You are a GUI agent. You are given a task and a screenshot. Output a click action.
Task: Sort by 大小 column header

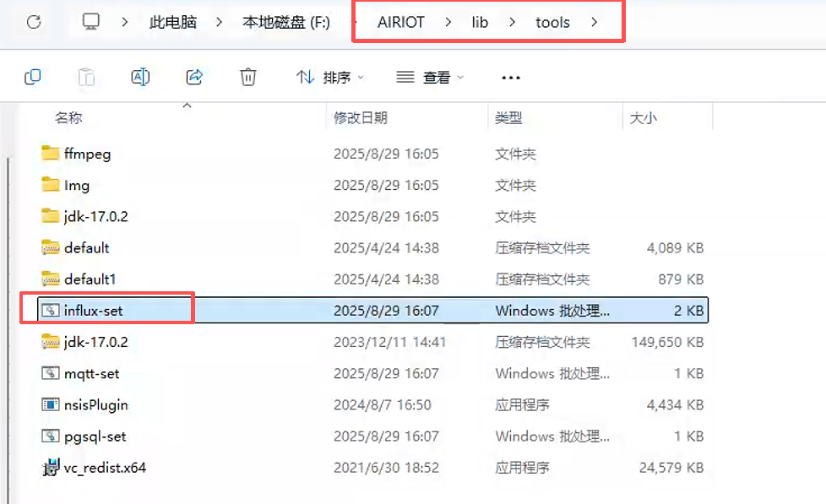[644, 118]
